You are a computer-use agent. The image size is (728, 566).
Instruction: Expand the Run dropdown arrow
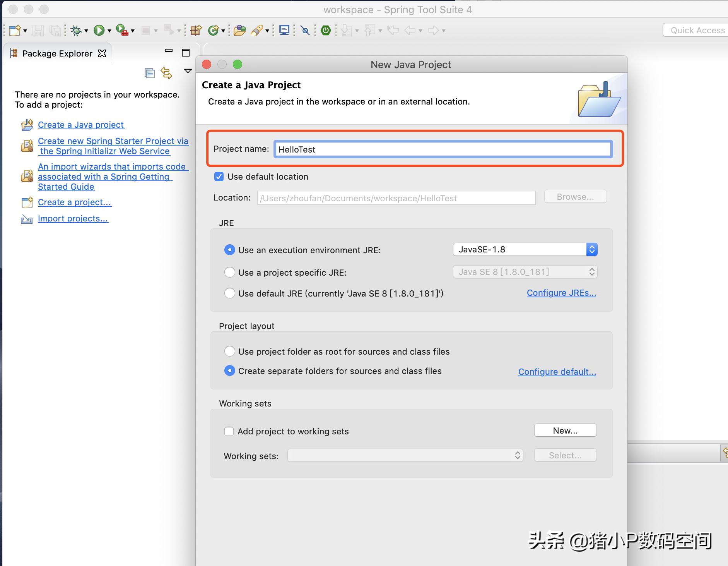(109, 31)
